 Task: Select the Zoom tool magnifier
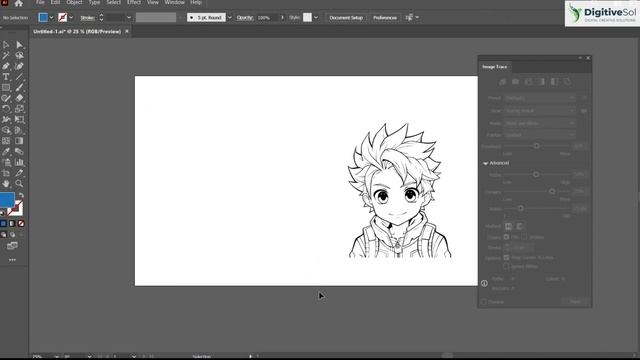19,184
